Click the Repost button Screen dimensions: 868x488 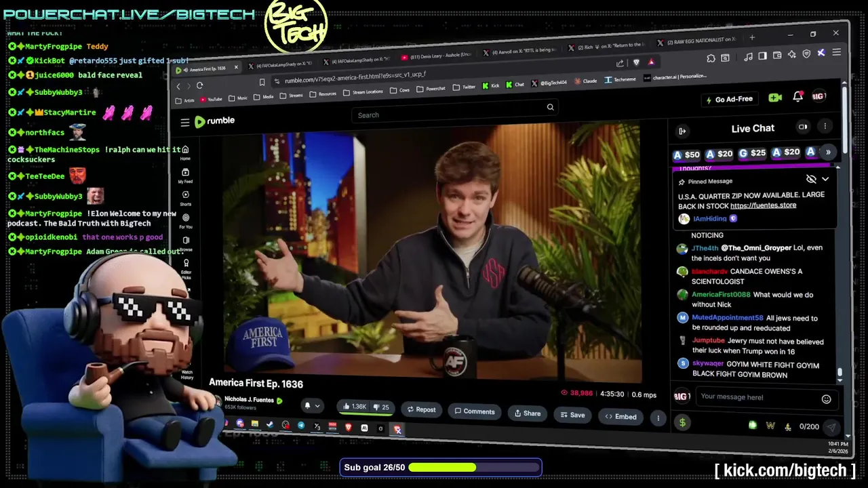point(420,409)
